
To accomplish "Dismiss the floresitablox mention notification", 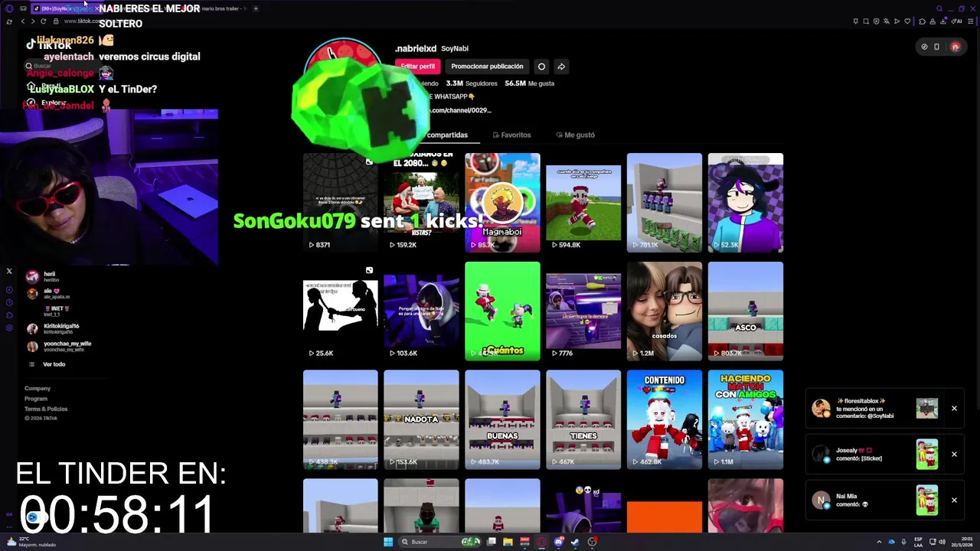I will pos(954,409).
